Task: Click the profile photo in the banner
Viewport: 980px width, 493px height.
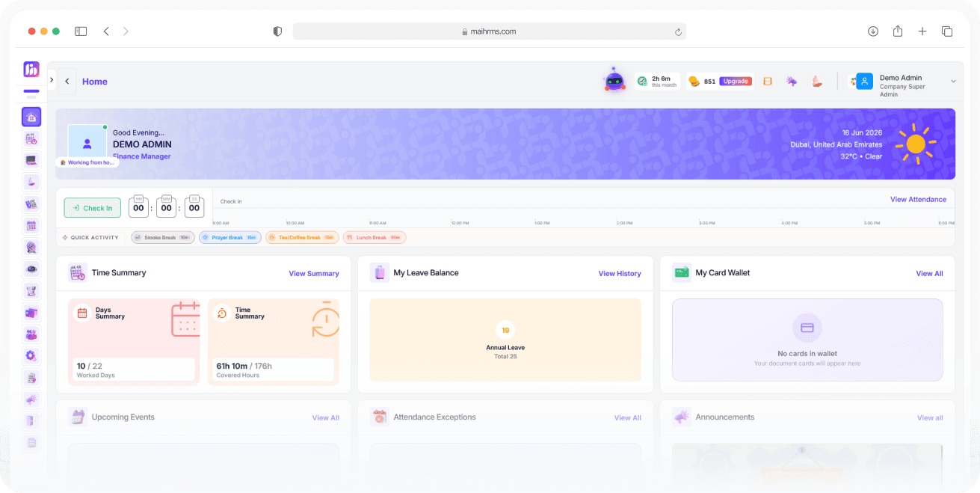Action: [x=87, y=143]
